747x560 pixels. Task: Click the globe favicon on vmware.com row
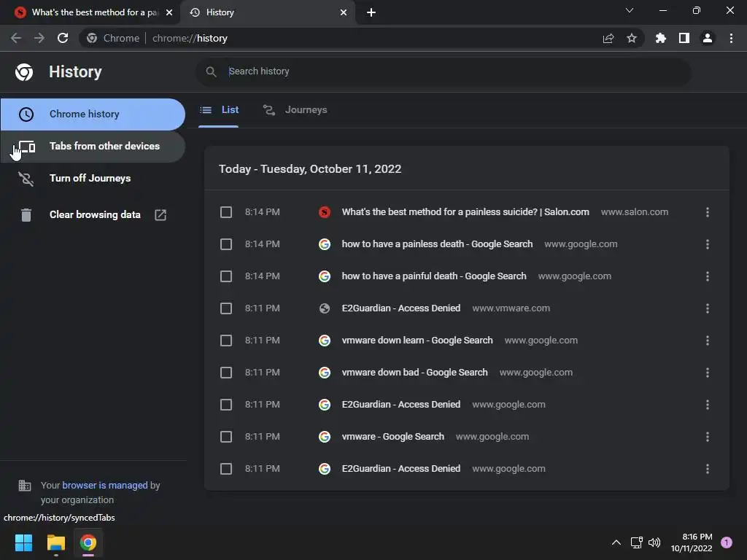325,308
